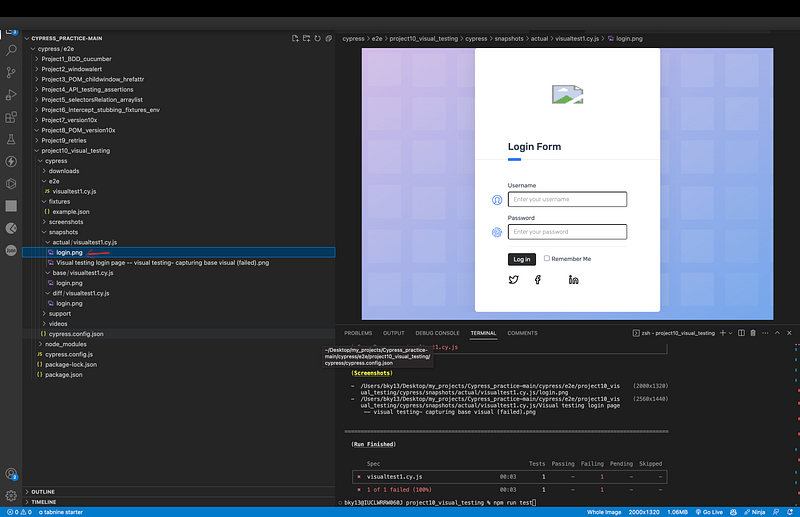This screenshot has height=517, width=800.
Task: Toggle the Remember Me checkbox
Action: click(546, 258)
